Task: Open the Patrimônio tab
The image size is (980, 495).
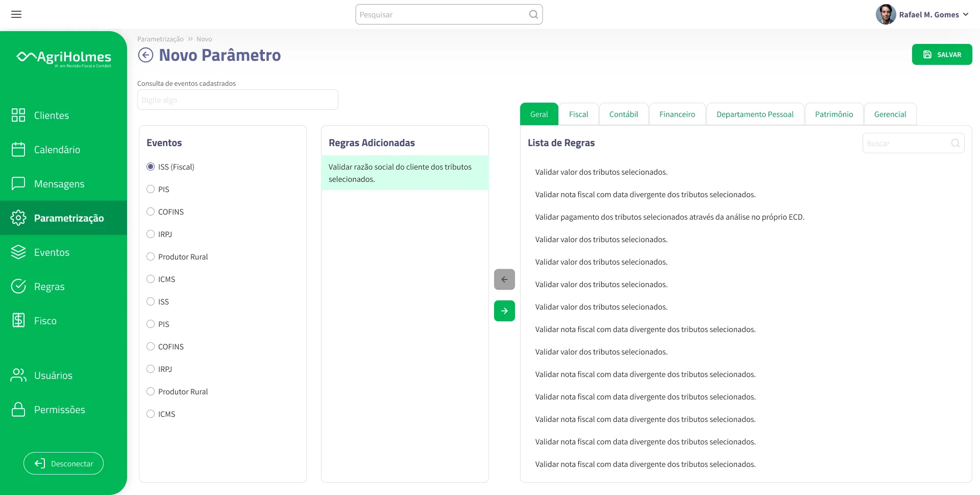Action: [x=834, y=114]
